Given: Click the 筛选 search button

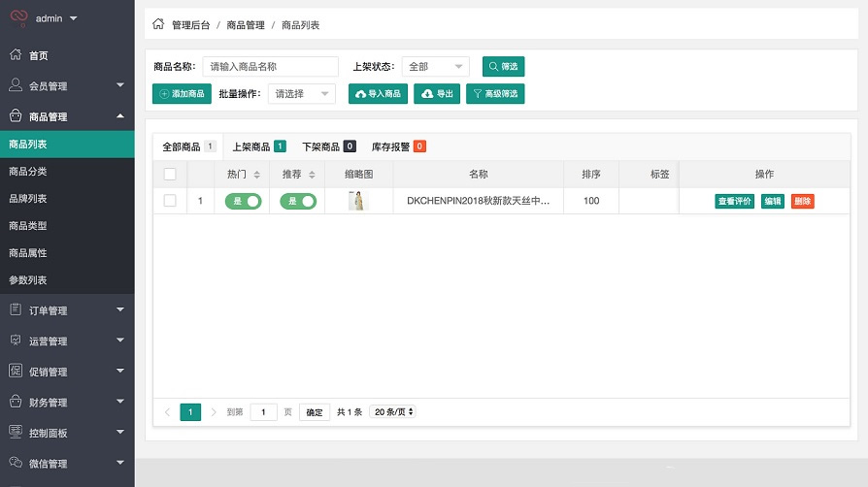Looking at the screenshot, I should (503, 66).
